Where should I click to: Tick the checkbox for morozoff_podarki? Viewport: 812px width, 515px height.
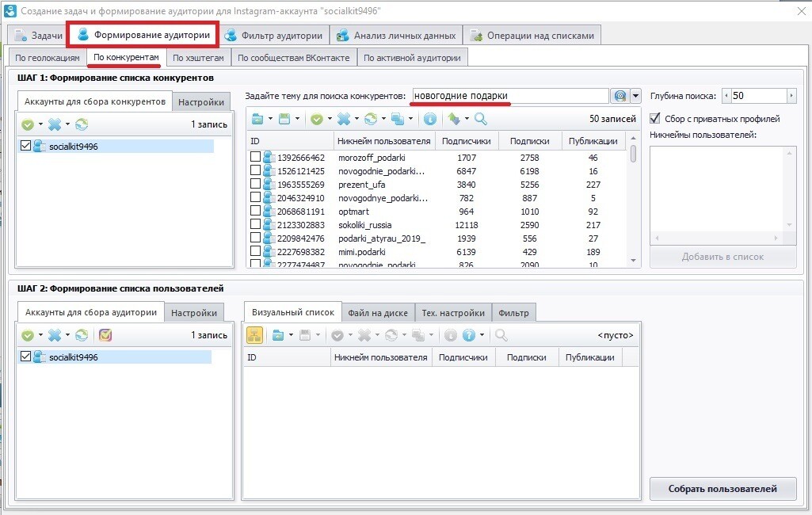click(x=255, y=156)
